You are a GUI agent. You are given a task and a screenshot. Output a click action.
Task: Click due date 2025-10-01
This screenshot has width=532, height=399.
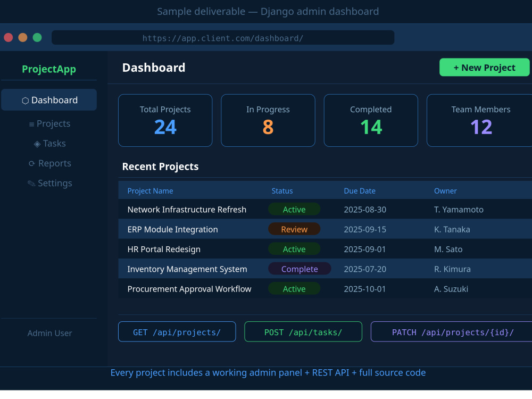pos(365,289)
